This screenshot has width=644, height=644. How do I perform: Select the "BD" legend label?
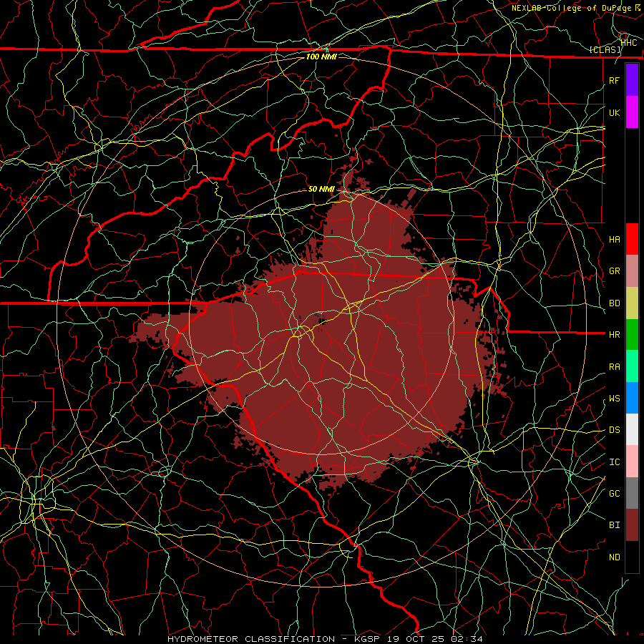click(614, 303)
